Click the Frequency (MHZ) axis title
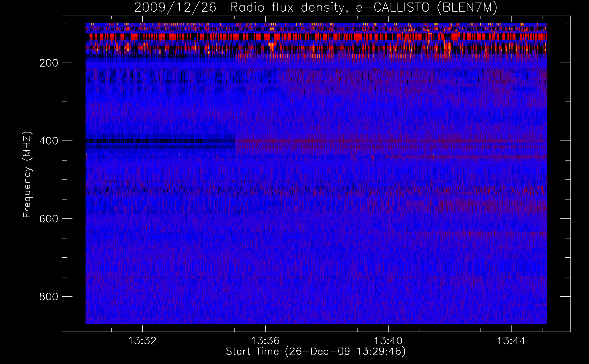The width and height of the screenshot is (589, 364). click(27, 174)
